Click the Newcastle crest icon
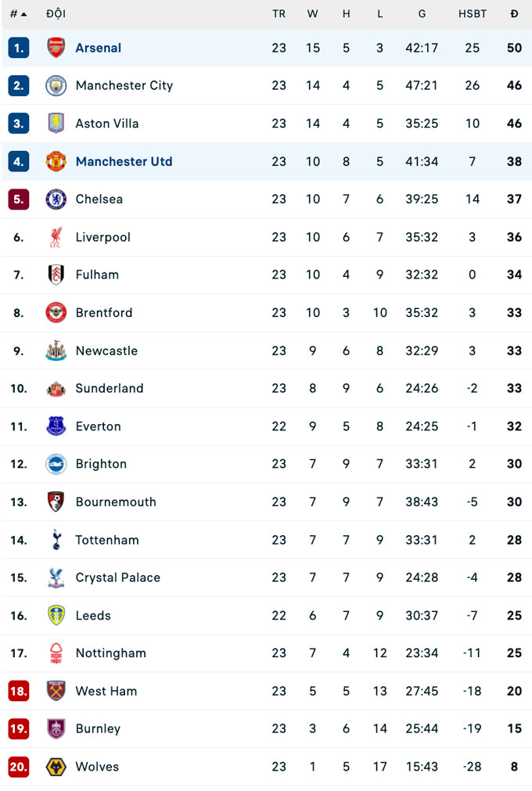This screenshot has height=791, width=532. pyautogui.click(x=56, y=351)
